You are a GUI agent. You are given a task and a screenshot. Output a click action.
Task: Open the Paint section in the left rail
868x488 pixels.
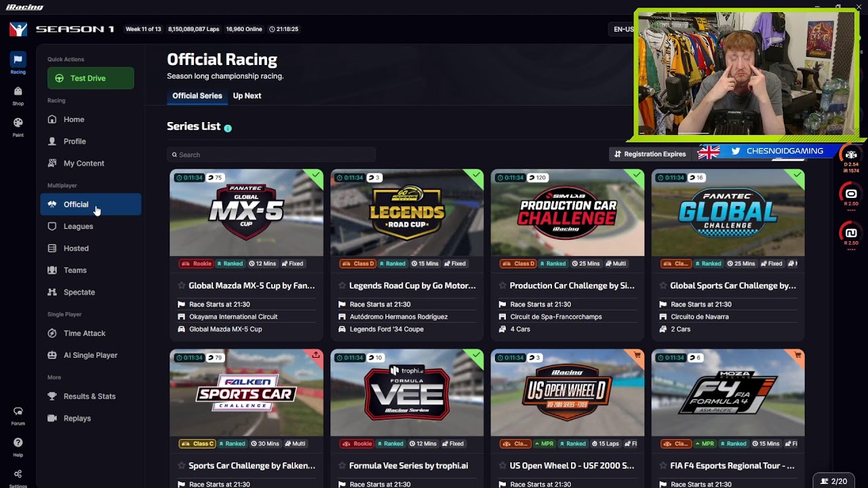click(x=18, y=127)
